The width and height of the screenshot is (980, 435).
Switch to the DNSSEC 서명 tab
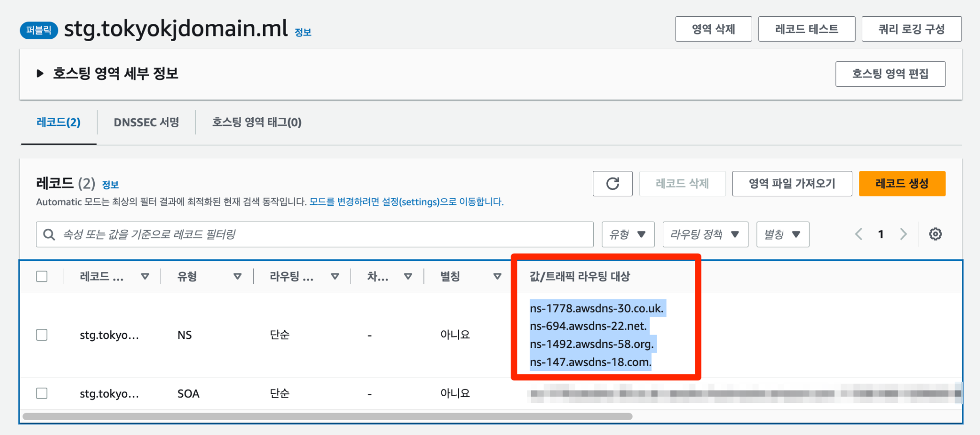146,123
